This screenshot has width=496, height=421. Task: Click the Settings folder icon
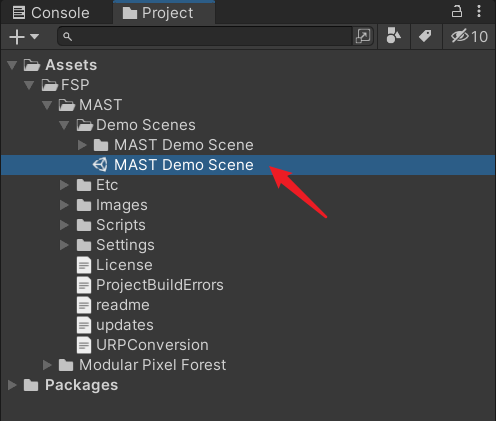[x=84, y=245]
